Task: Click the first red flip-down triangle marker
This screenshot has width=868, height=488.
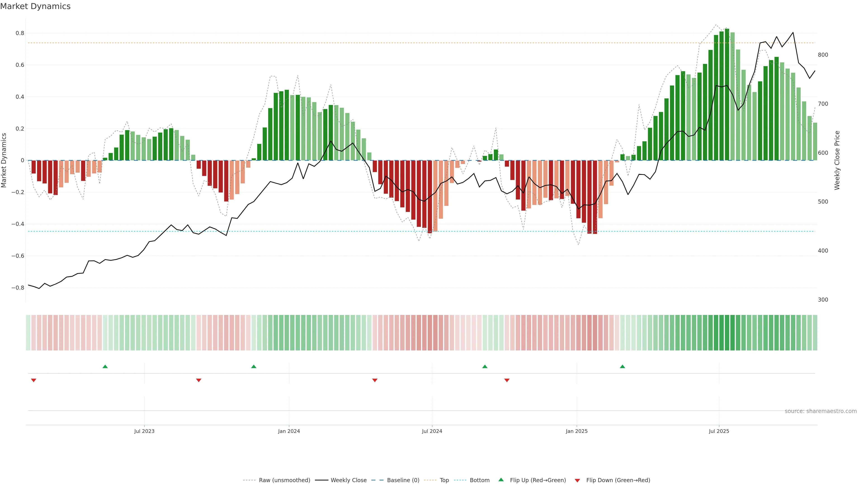Action: point(34,380)
